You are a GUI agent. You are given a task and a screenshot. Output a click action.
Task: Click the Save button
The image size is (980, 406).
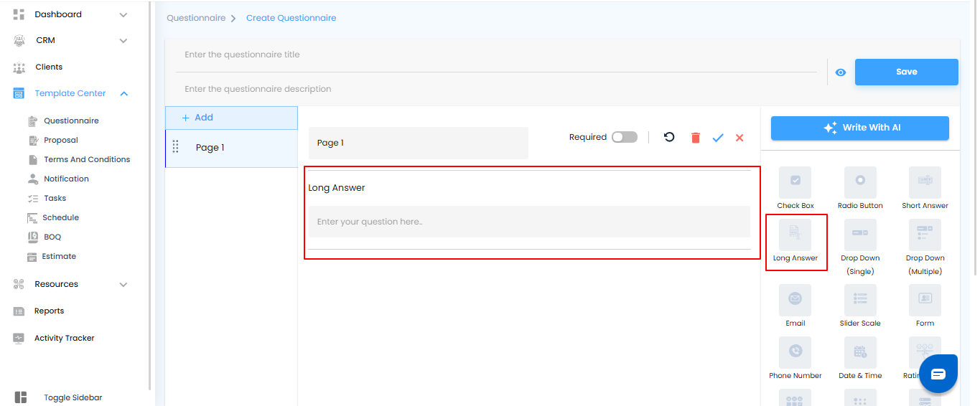point(906,72)
